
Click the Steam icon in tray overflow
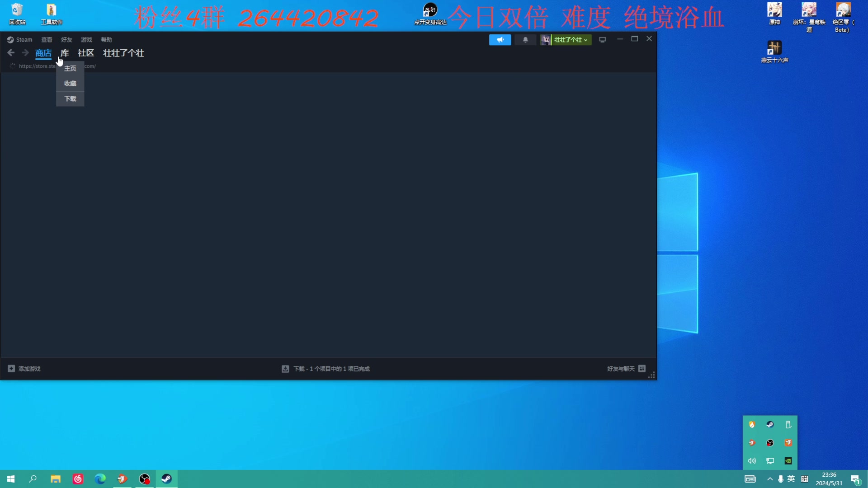770,425
